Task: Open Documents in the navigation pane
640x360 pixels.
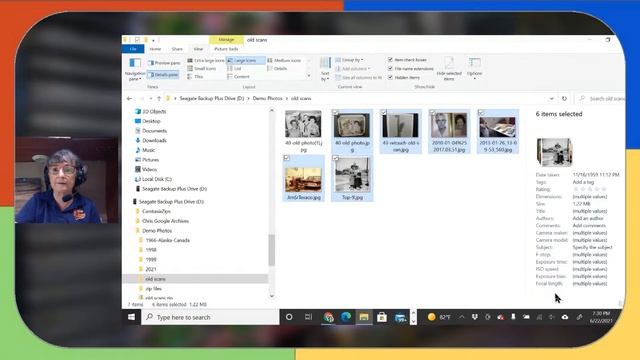Action: 154,131
